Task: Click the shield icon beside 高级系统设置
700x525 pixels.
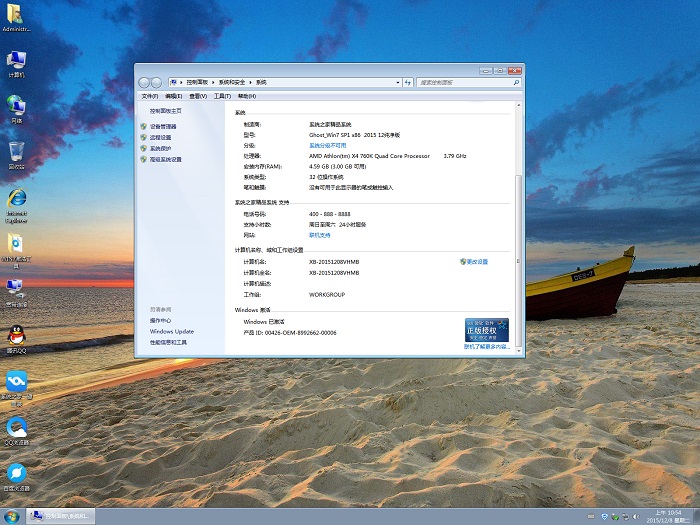Action: (x=144, y=159)
